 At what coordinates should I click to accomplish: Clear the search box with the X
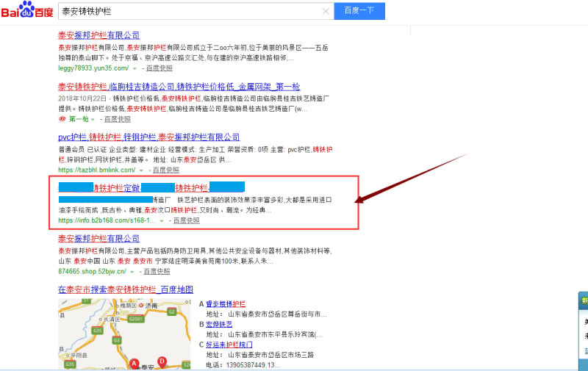326,11
